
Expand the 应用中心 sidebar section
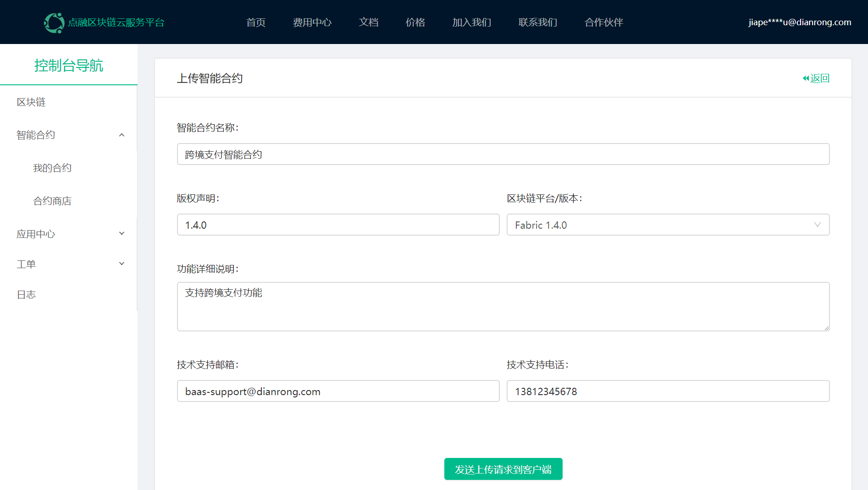(x=69, y=234)
